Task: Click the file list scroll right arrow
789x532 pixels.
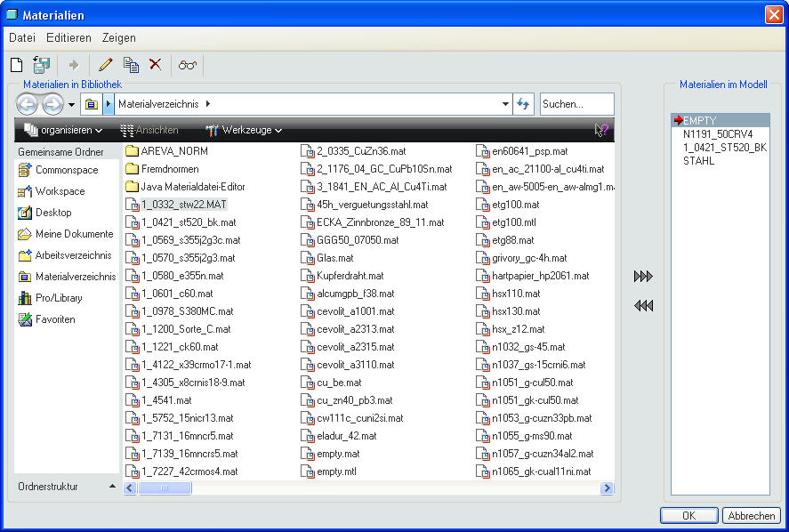Action: [607, 488]
